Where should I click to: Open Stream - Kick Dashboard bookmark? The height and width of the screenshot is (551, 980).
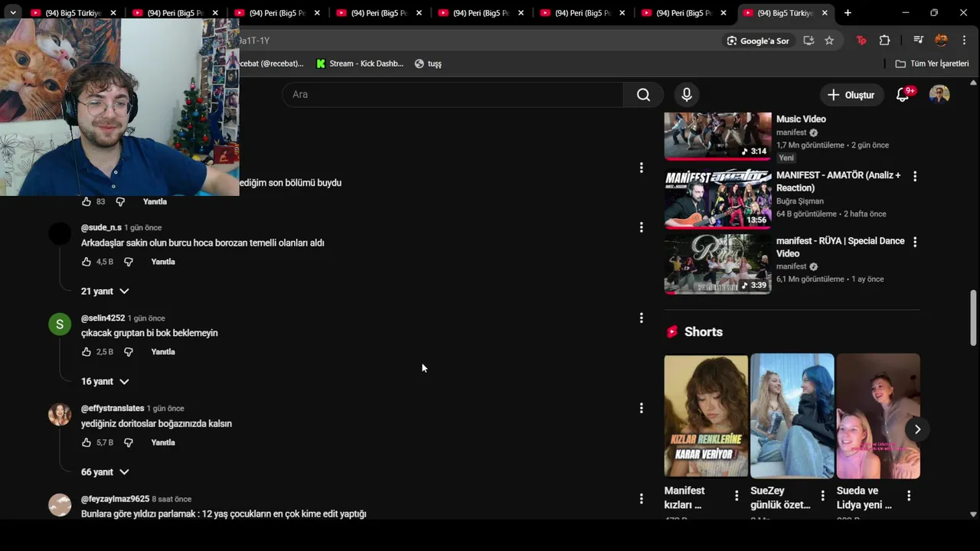coord(360,64)
